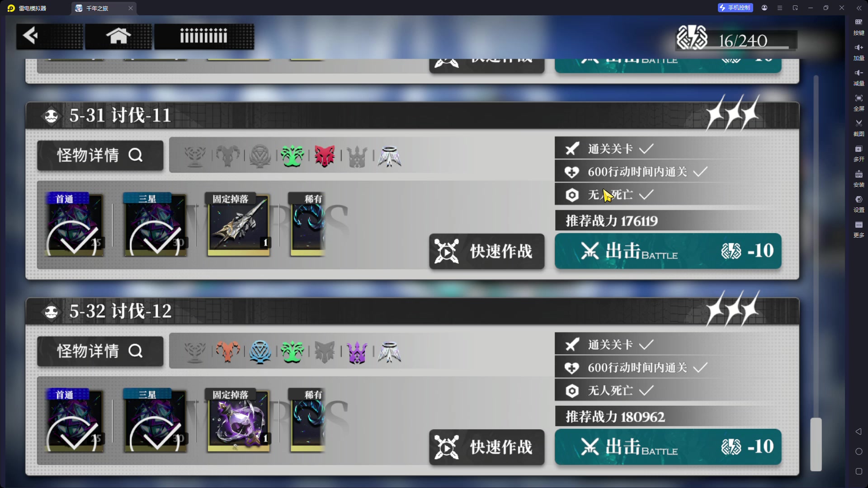
Task: Go to the home screen icon
Action: (118, 36)
